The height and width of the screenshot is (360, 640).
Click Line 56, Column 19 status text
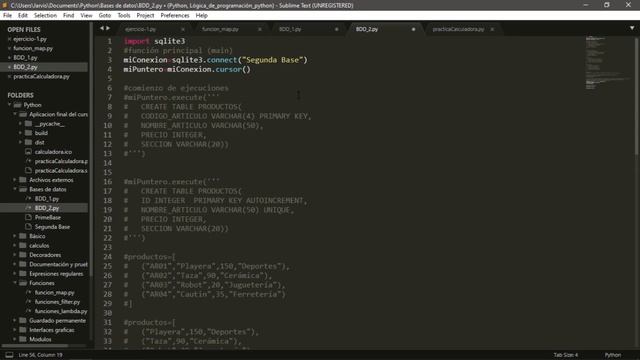[x=40, y=355]
